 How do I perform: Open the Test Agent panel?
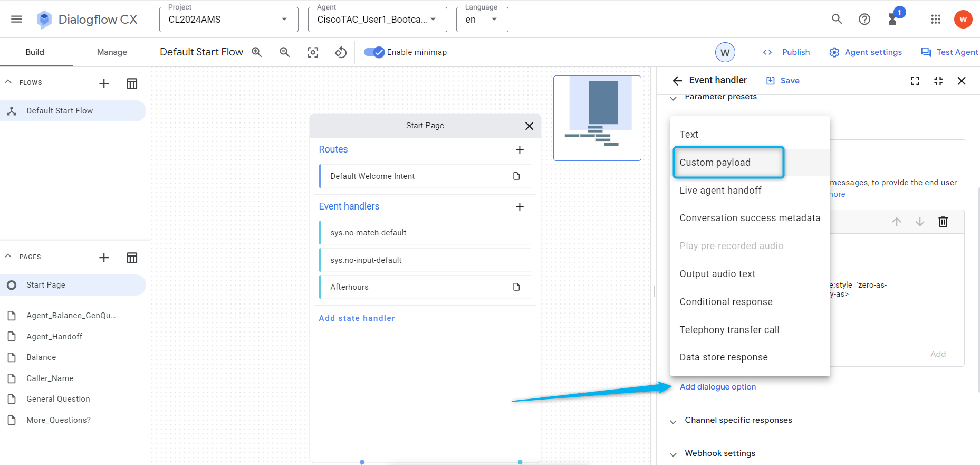click(x=949, y=52)
